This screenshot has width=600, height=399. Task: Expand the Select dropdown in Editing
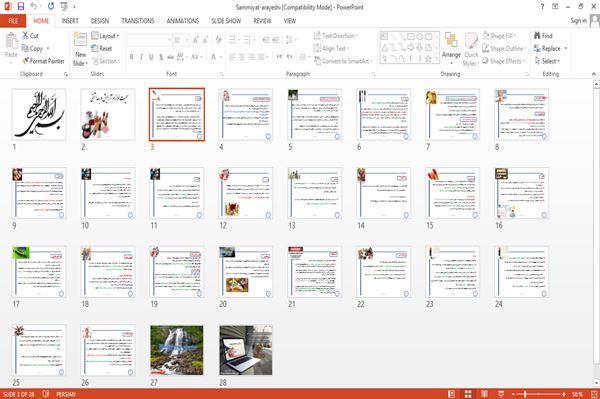pyautogui.click(x=547, y=61)
